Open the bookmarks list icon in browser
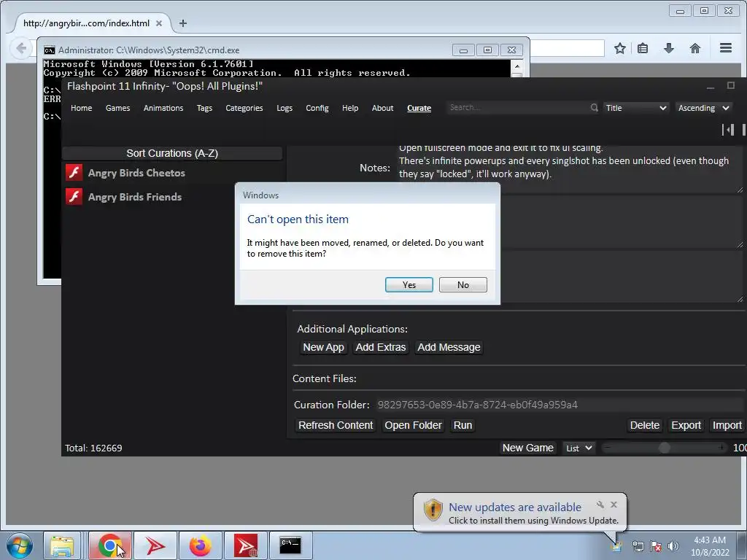Viewport: 747px width, 560px height. tap(643, 48)
